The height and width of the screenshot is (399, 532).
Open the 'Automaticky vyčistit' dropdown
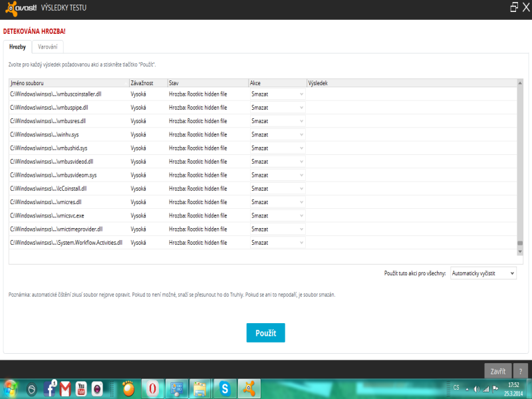(483, 273)
